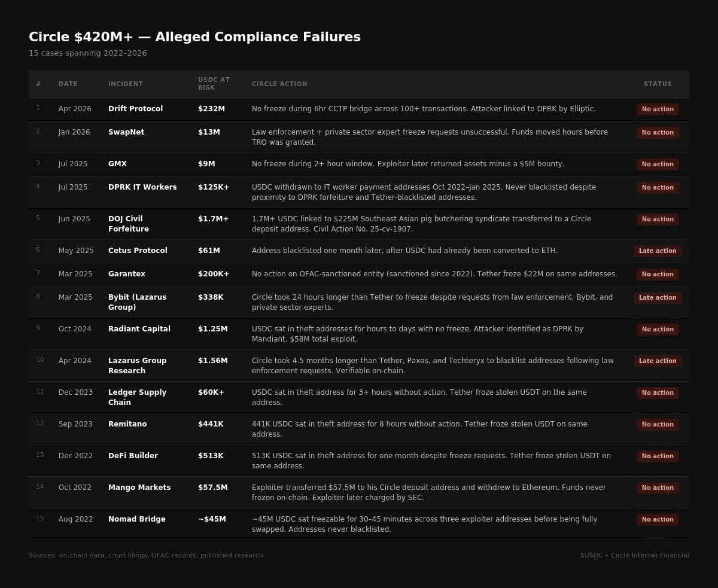
Task: Click the Mango Markets incident name
Action: click(139, 488)
